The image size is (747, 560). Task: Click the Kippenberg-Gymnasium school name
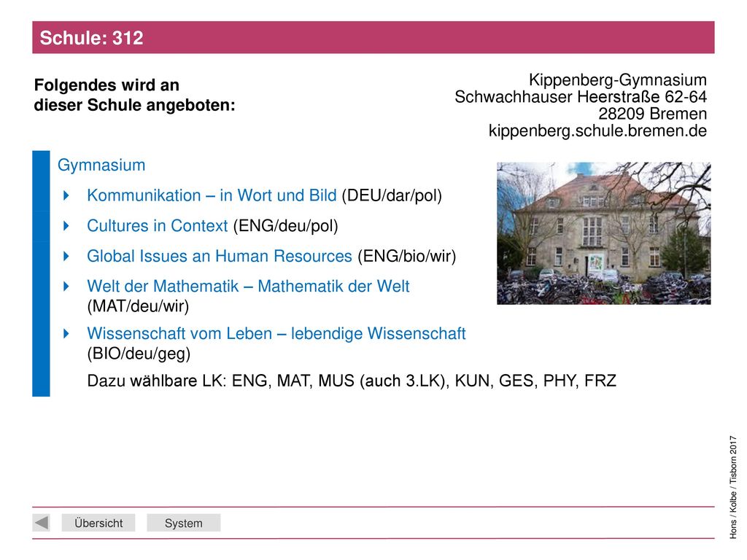click(617, 79)
